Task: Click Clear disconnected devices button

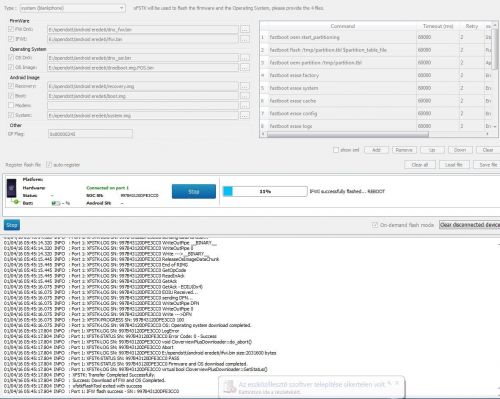Action: coord(469,225)
